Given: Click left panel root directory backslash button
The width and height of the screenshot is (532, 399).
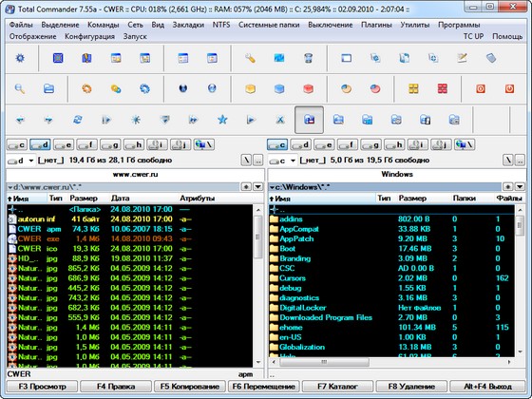Looking at the screenshot, I should point(246,161).
